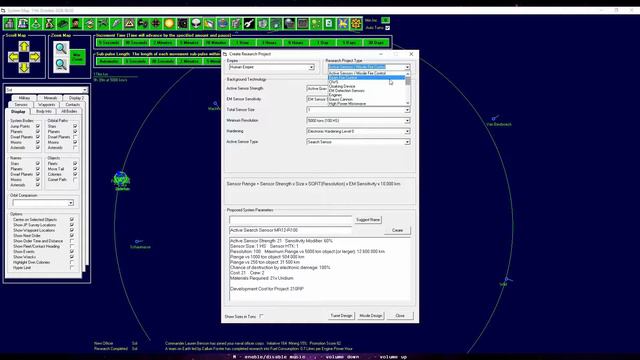Switch to the Waypoints tab
The image size is (640, 360).
point(47,104)
